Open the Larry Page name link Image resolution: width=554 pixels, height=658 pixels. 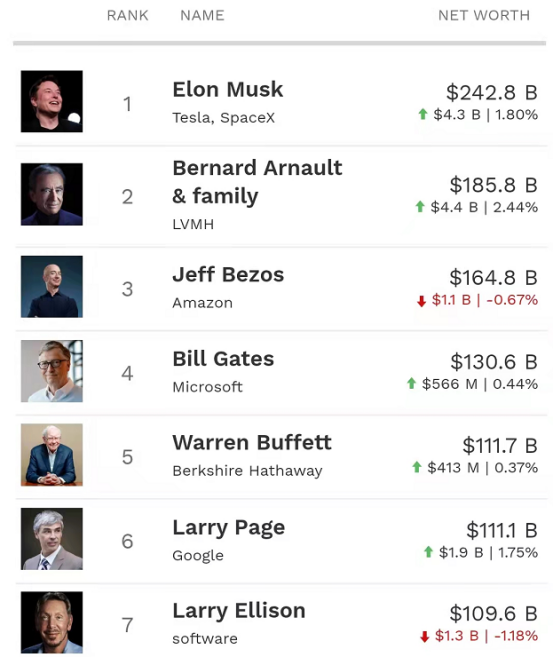click(x=229, y=528)
